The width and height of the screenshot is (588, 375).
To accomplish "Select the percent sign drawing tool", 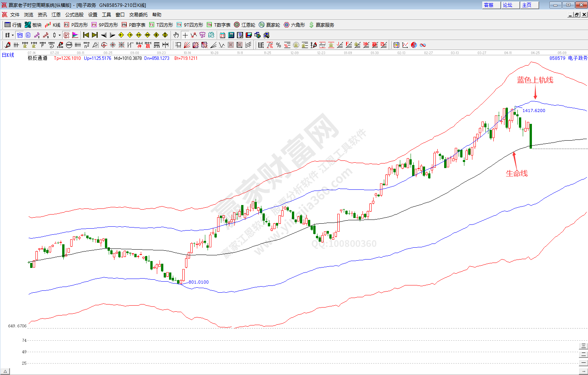I will click(x=279, y=45).
